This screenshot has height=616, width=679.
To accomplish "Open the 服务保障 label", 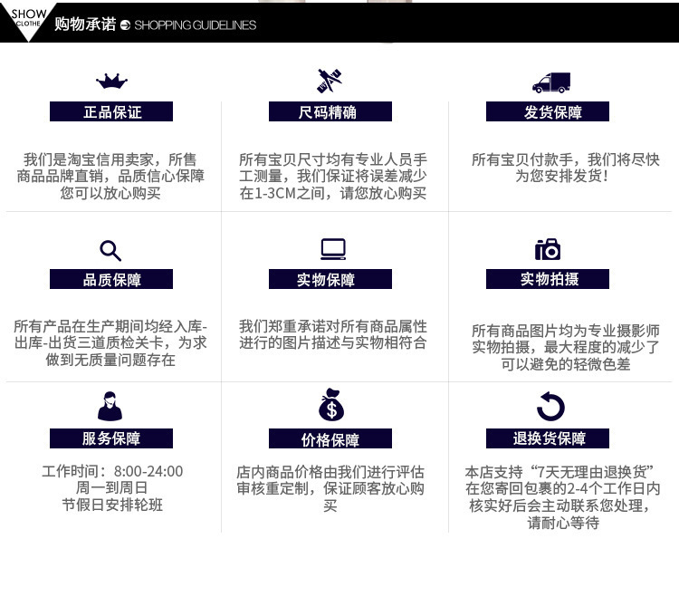I will (x=111, y=438).
